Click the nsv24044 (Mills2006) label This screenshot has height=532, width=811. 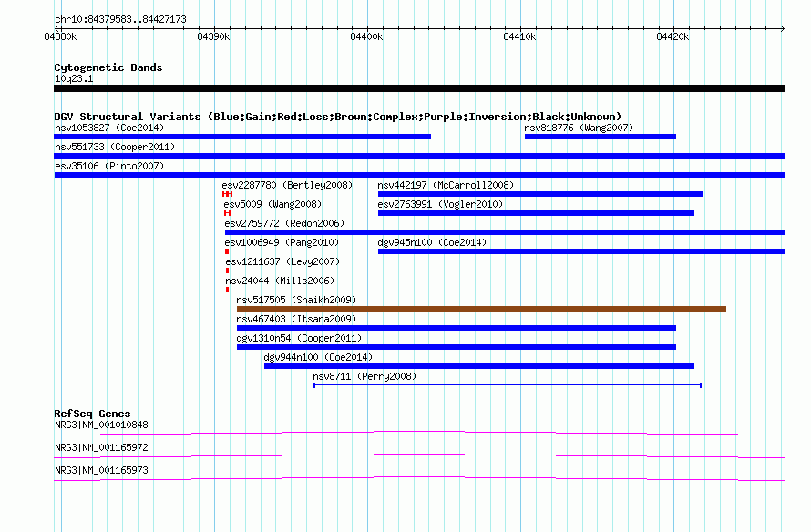pyautogui.click(x=280, y=281)
